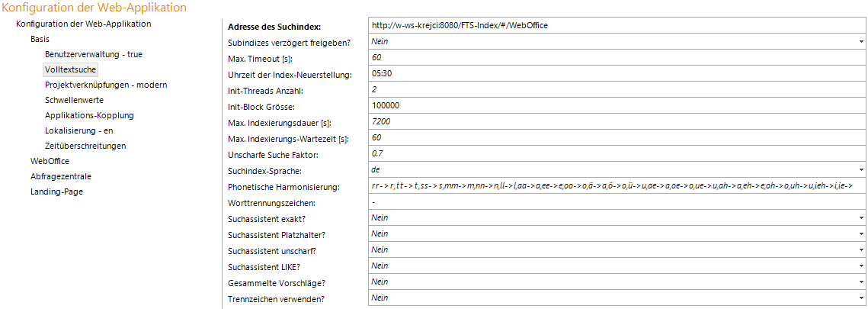Click the Adresse des Suchindex field
The image size is (868, 309).
click(616, 25)
